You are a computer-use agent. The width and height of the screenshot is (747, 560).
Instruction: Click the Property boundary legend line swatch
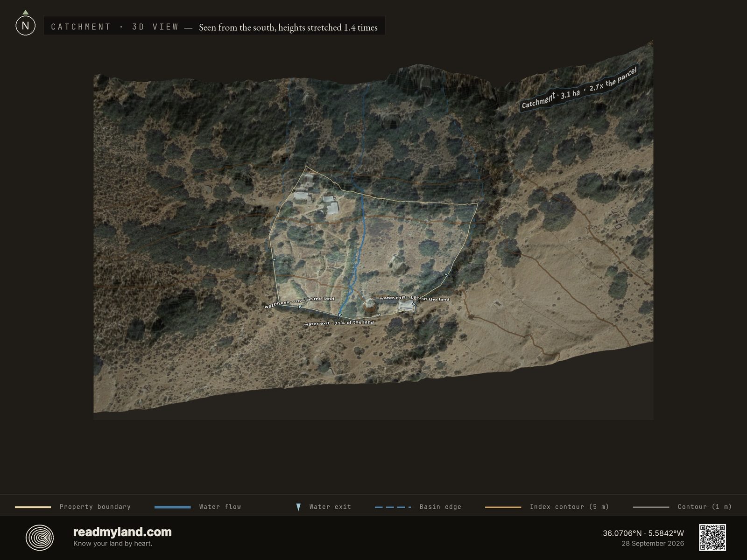point(33,507)
